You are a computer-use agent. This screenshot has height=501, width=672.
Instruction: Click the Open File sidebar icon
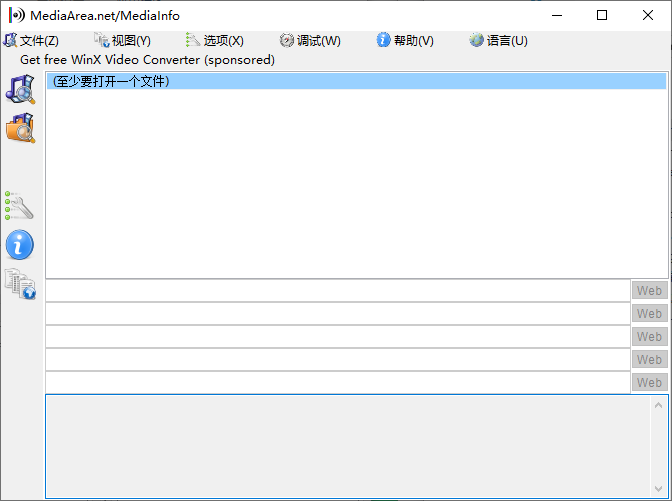20,89
